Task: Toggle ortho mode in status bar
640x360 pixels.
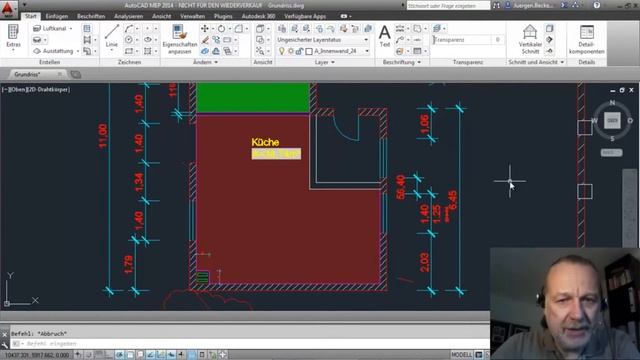Action: pyautogui.click(x=109, y=355)
